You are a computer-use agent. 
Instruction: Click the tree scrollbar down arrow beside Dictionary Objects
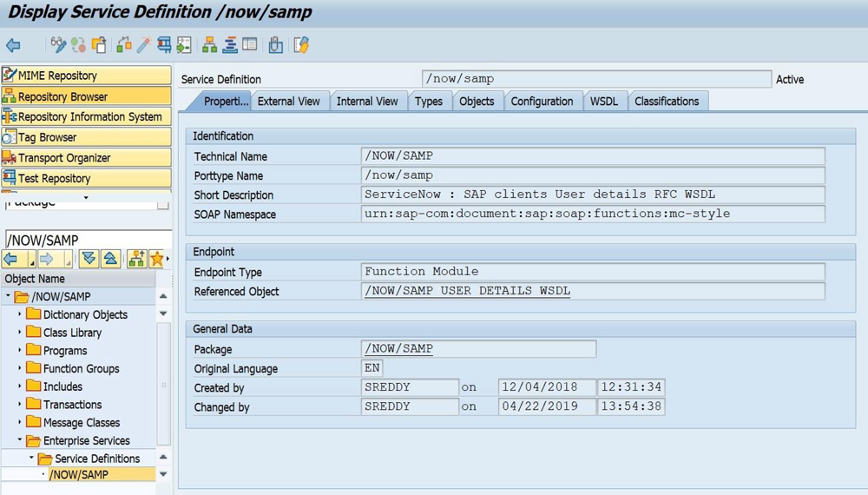163,313
